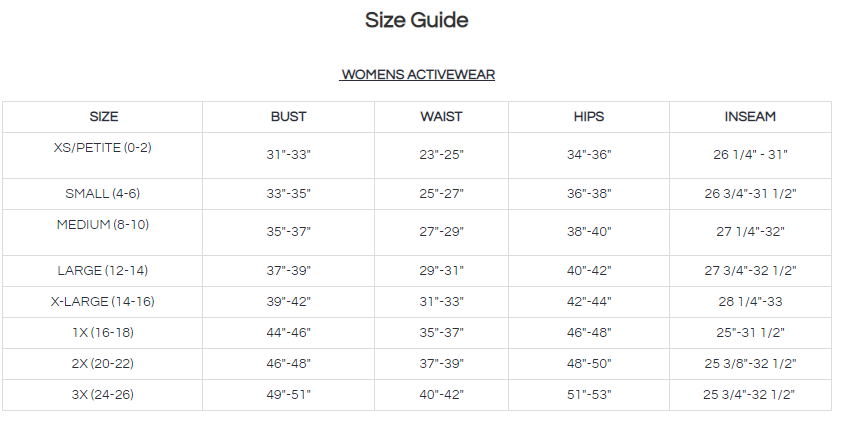Click the bust value 31"-33"
Viewport: 841px width, 429px height.
(x=289, y=155)
